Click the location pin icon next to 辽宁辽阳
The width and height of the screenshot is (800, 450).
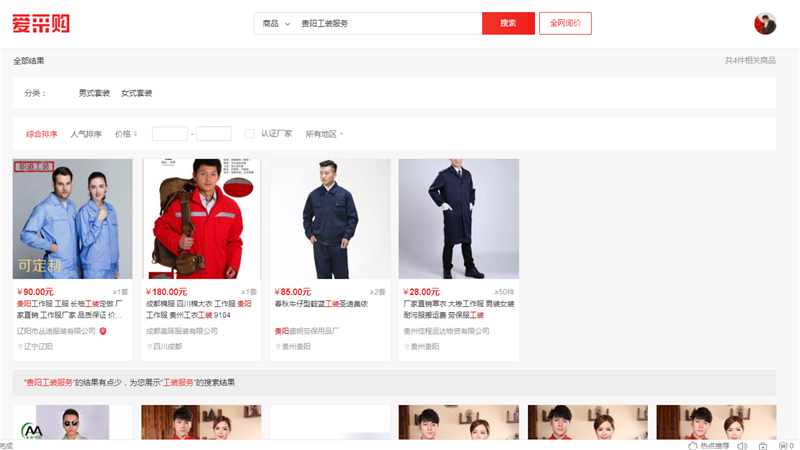coord(18,346)
